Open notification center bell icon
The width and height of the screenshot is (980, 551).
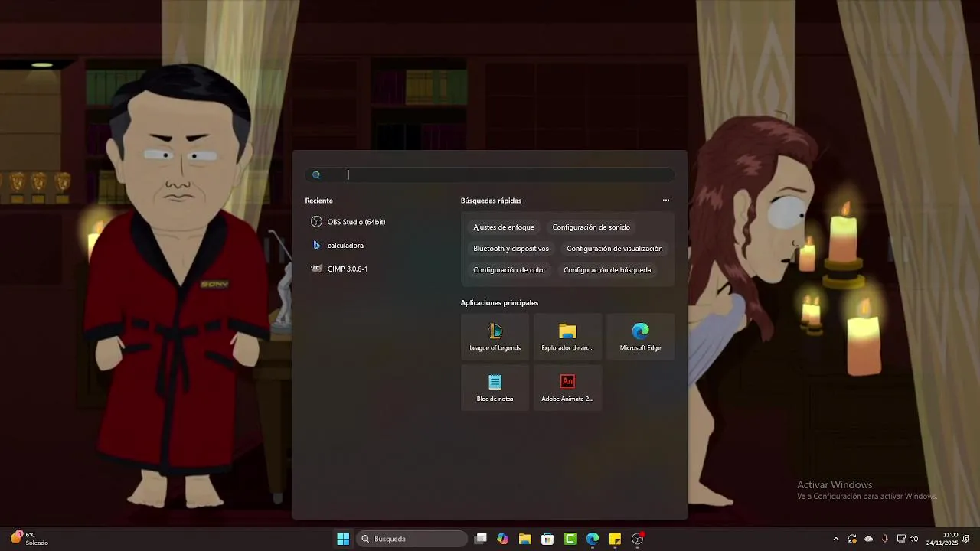[x=967, y=539]
